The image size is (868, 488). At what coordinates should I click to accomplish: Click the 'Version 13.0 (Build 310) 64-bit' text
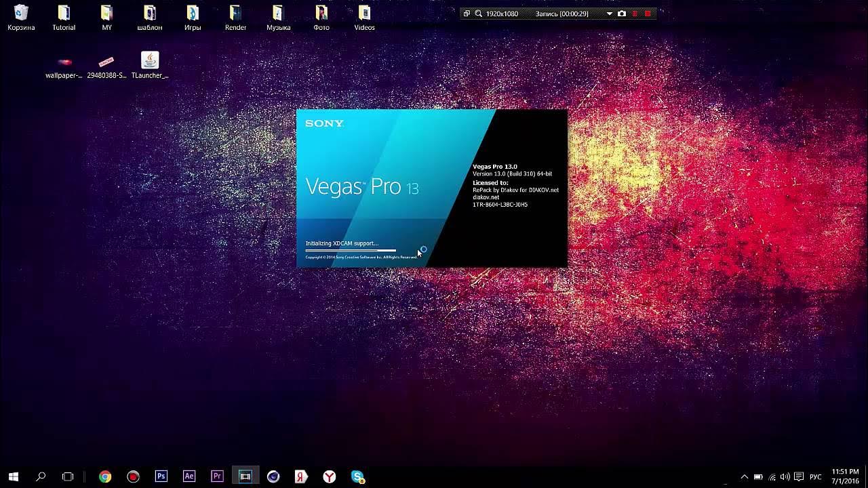(x=512, y=174)
